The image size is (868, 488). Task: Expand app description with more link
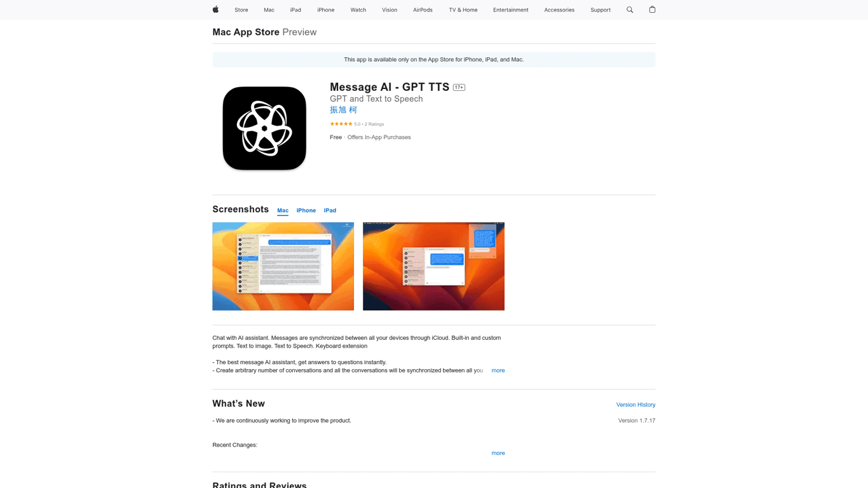coord(498,370)
